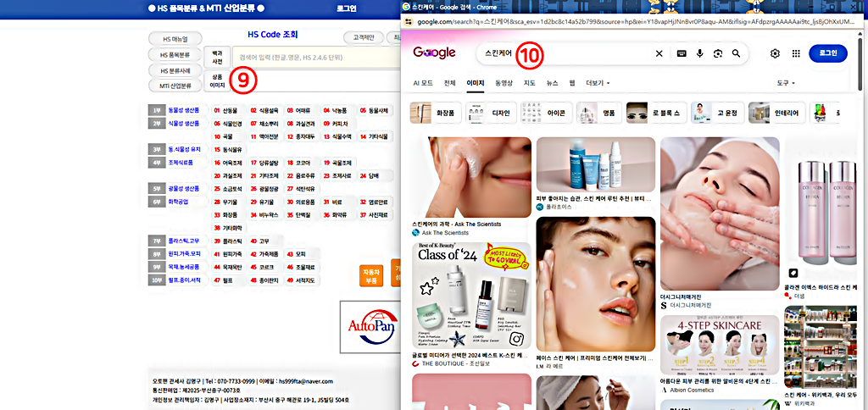The width and height of the screenshot is (868, 410).
Task: Switch to the 지도 tab
Action: [530, 83]
